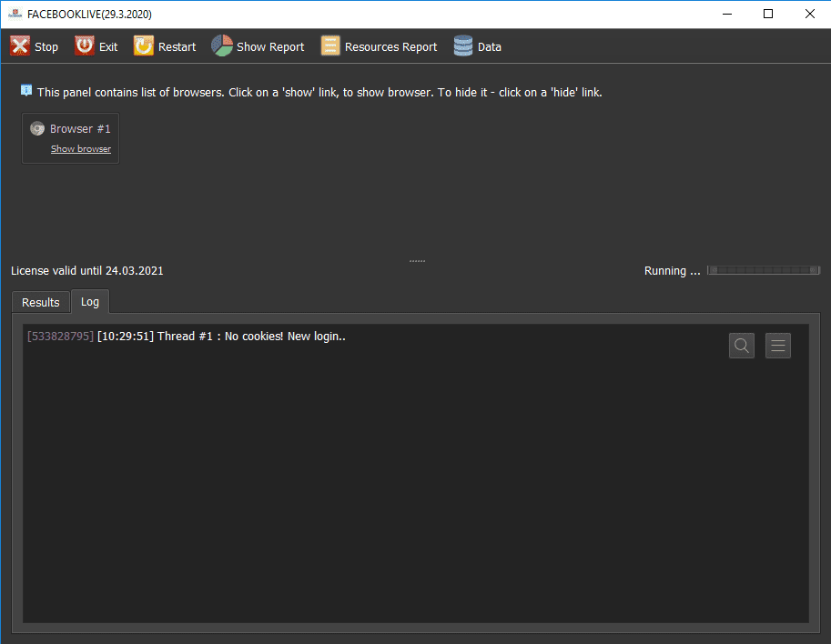Switch to the Results tab
Image resolution: width=831 pixels, height=644 pixels.
41,302
